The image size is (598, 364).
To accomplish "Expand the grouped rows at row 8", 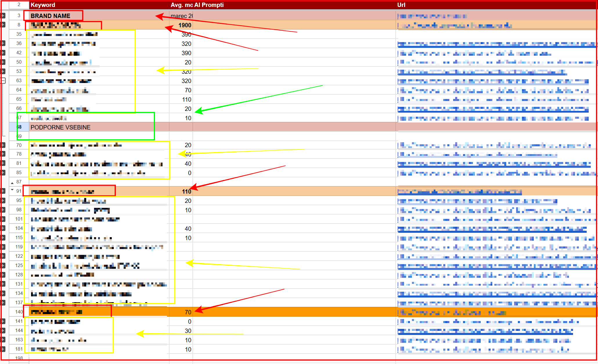I will pos(3,25).
